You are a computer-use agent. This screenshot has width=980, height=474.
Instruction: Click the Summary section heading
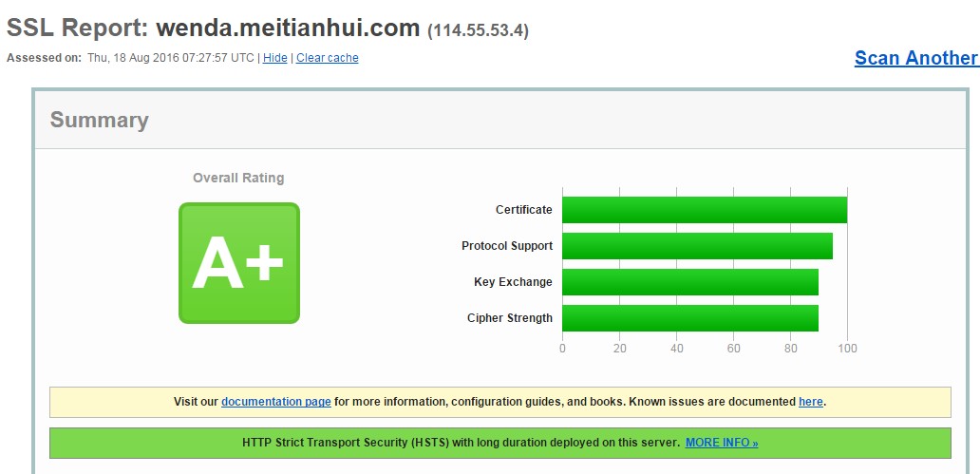pyautogui.click(x=100, y=121)
